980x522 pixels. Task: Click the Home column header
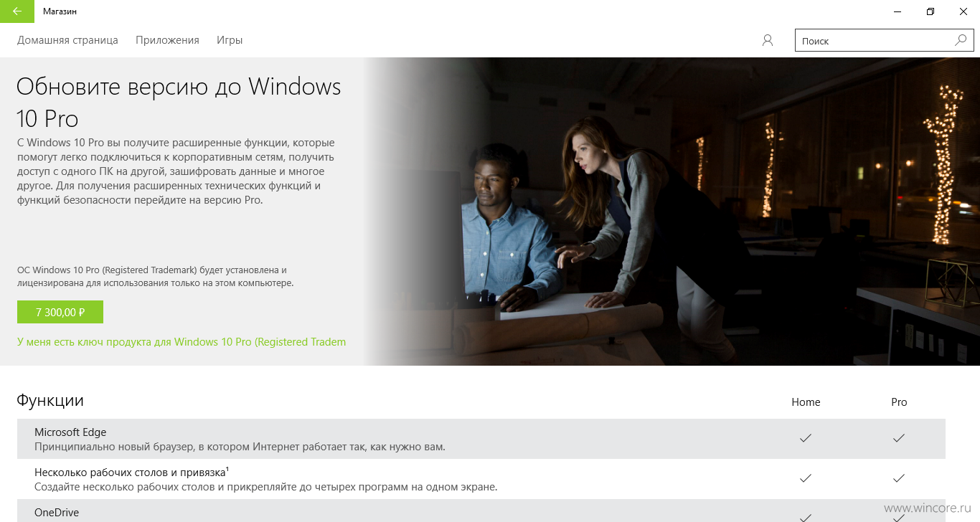coord(806,402)
